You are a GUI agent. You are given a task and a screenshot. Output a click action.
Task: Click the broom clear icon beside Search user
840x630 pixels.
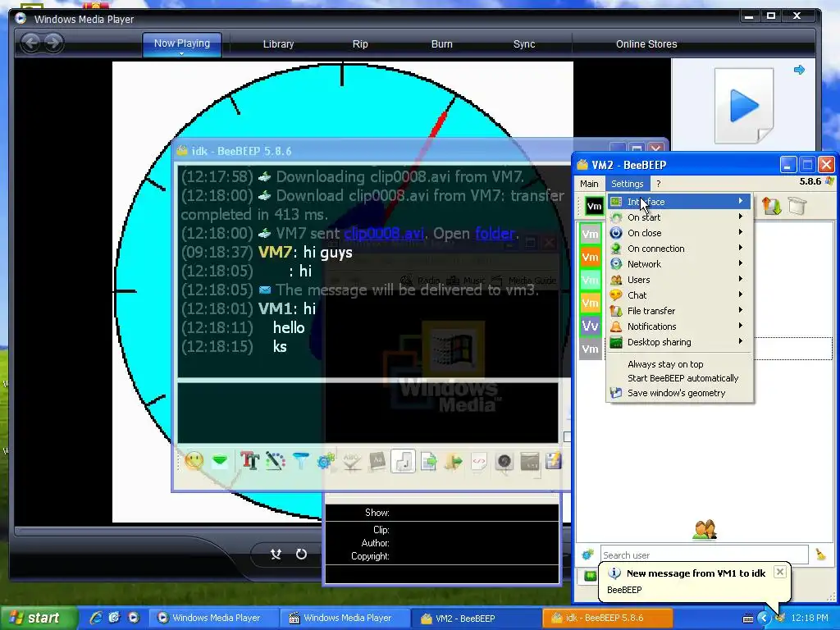click(820, 555)
